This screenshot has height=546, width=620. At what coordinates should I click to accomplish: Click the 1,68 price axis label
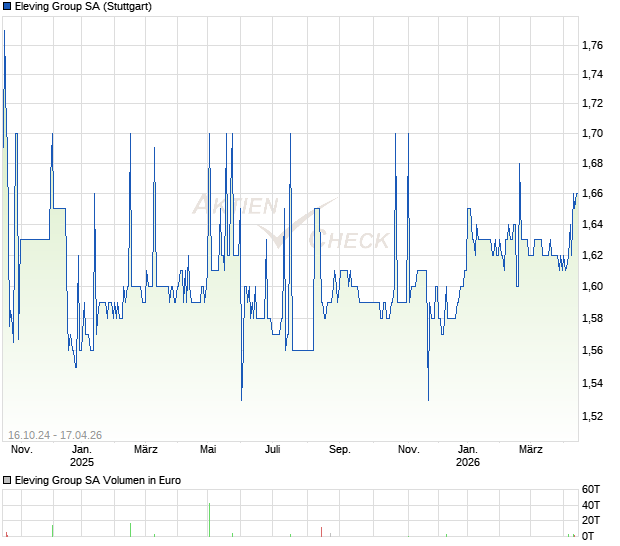(592, 163)
